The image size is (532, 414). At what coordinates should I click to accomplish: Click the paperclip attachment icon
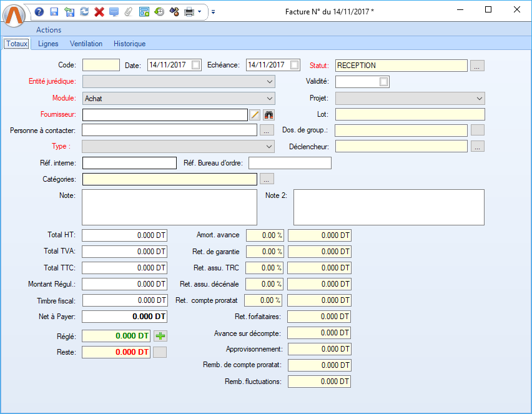coord(129,12)
